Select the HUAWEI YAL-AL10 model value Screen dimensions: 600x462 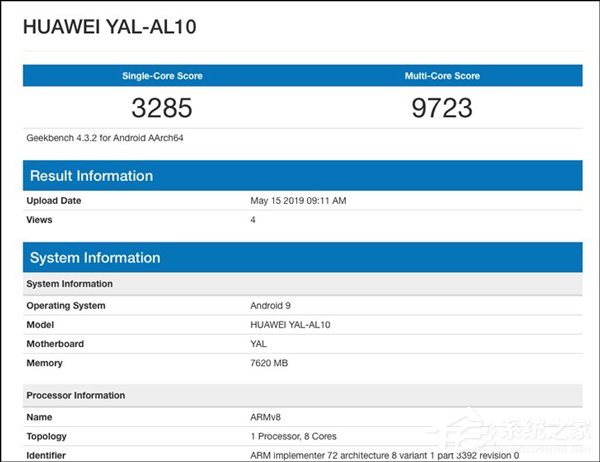tap(290, 325)
